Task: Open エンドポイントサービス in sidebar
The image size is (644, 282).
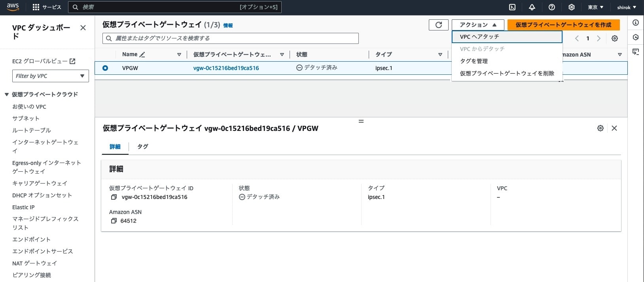Action: [x=43, y=252]
